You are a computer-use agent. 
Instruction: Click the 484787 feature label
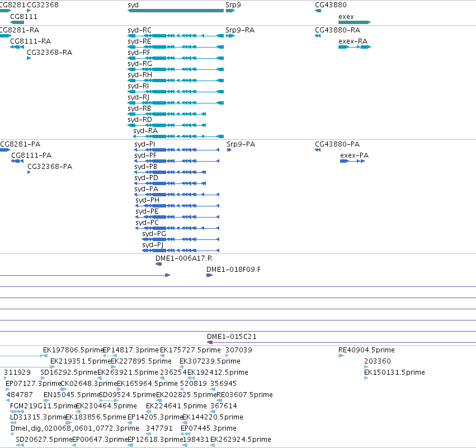20,395
